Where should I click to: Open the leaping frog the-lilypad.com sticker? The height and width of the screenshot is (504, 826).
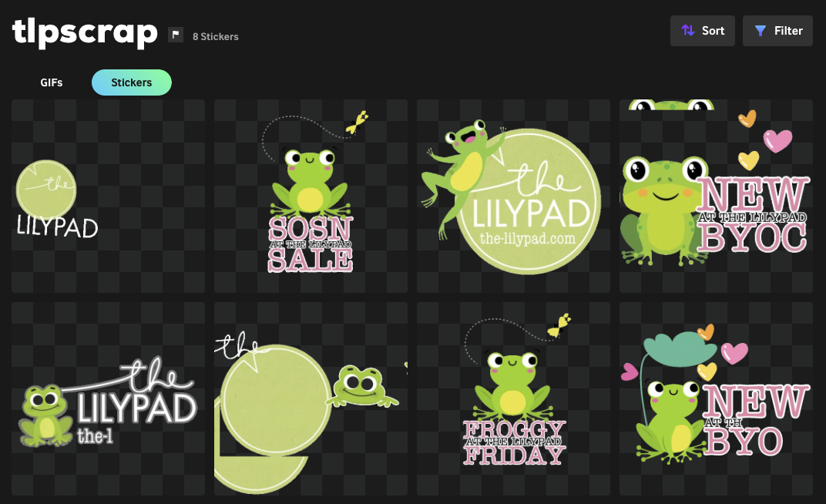513,196
